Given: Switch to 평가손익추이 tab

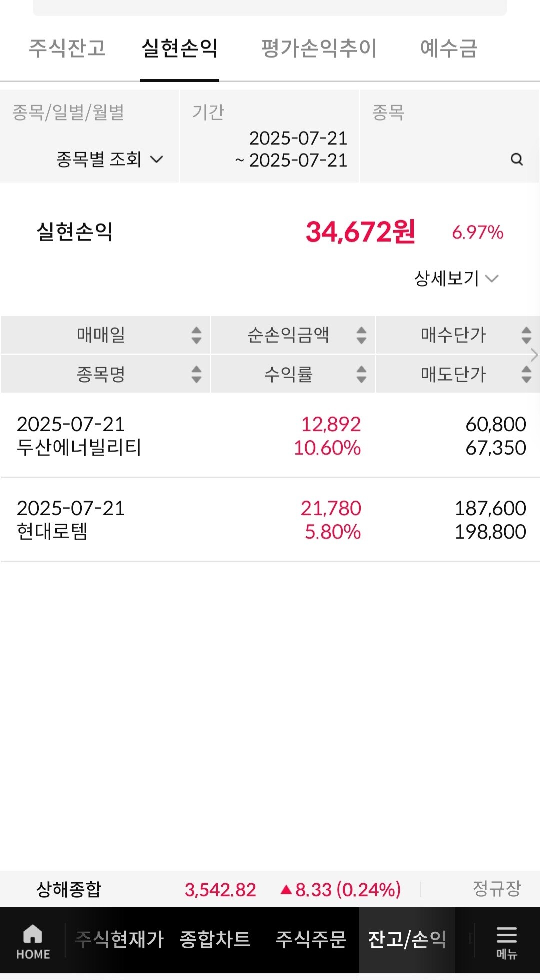Looking at the screenshot, I should click(x=319, y=48).
